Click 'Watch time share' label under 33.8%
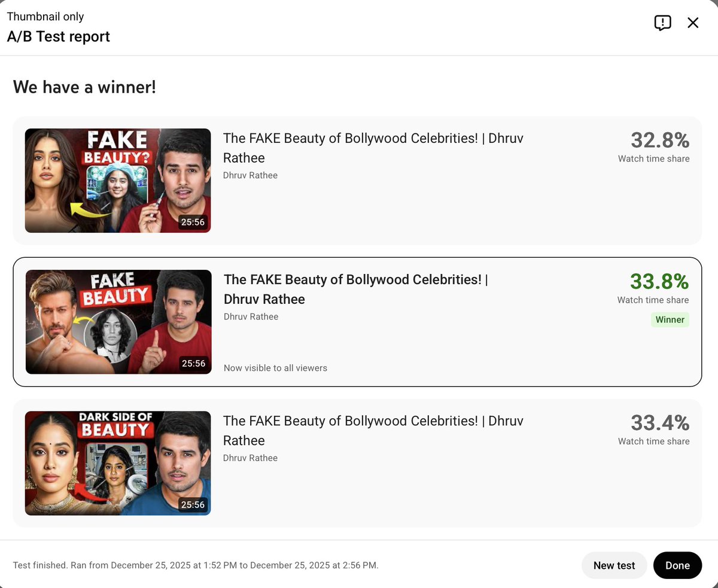The width and height of the screenshot is (718, 588). 653,300
